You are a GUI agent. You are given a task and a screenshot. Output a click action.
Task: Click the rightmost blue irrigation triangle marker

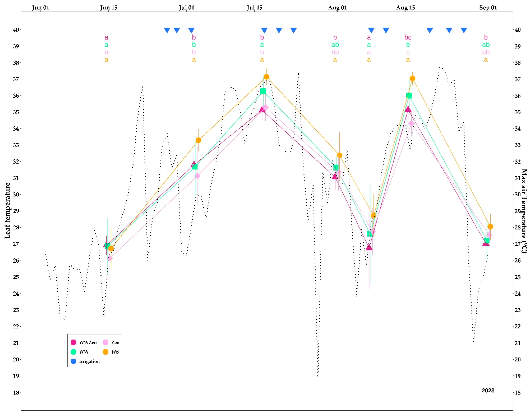(x=464, y=30)
